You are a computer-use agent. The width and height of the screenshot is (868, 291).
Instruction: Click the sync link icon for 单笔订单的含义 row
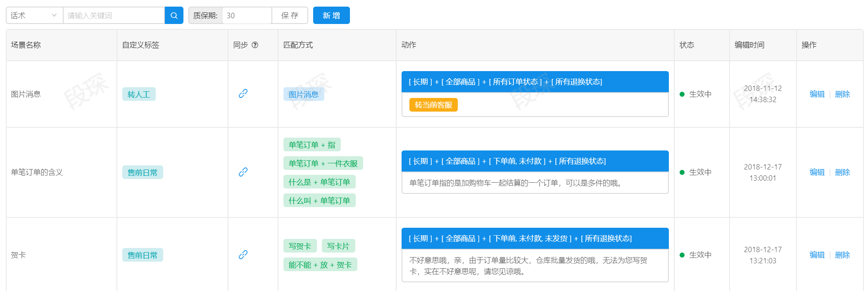[x=243, y=172]
